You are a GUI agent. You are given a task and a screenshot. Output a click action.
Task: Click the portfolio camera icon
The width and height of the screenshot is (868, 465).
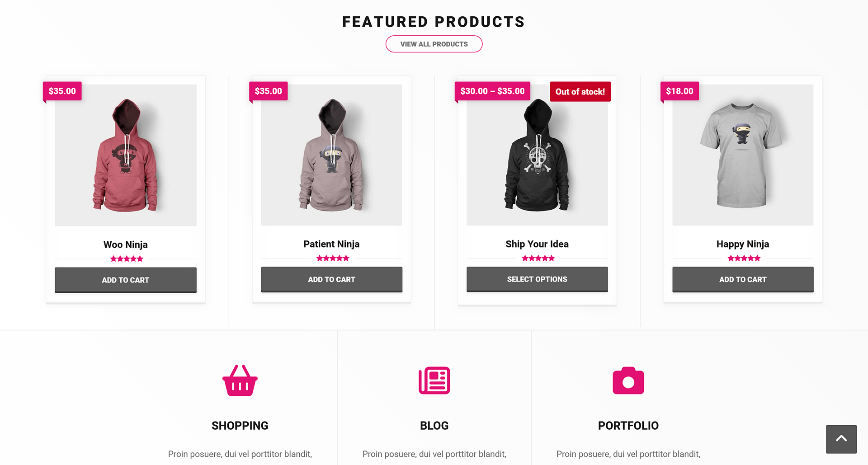pos(628,380)
